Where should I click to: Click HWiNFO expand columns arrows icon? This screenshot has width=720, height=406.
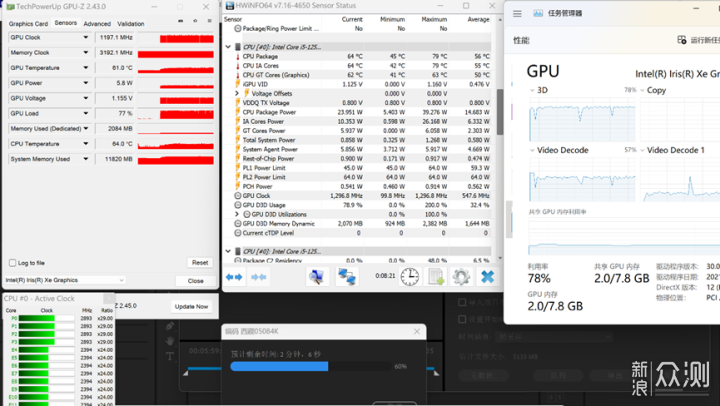point(234,277)
